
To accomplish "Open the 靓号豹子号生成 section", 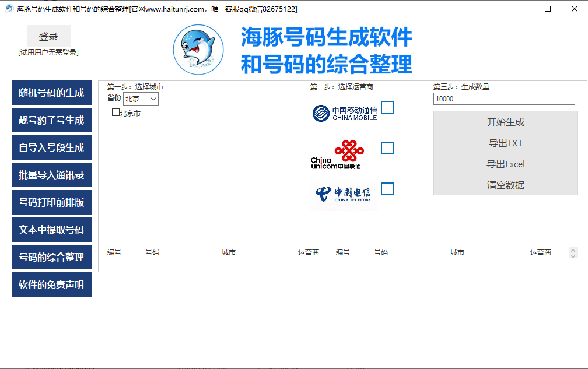I will click(x=51, y=120).
